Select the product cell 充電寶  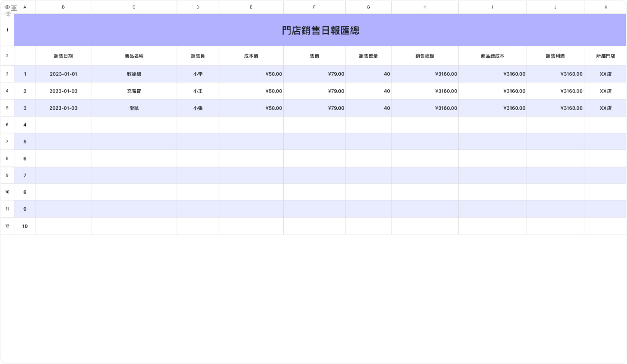[134, 91]
